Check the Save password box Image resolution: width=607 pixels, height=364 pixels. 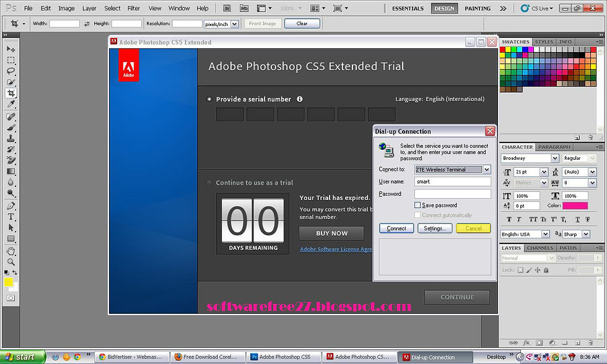coord(417,205)
